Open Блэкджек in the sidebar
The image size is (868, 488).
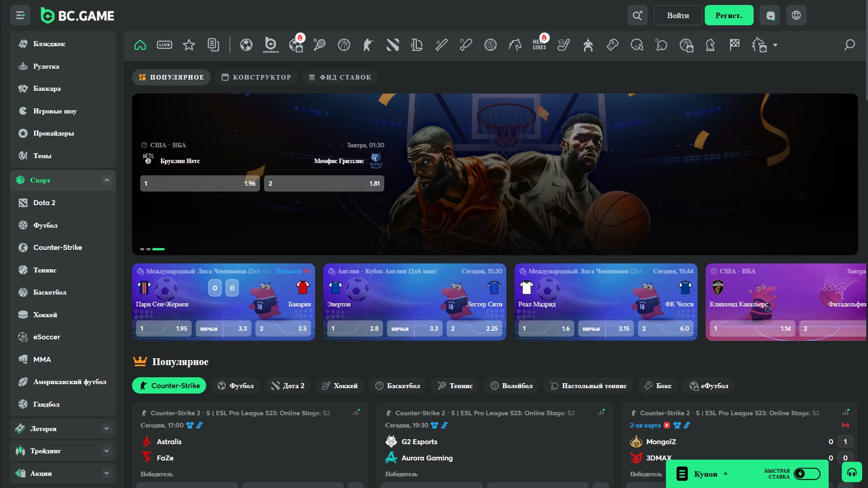pos(49,44)
